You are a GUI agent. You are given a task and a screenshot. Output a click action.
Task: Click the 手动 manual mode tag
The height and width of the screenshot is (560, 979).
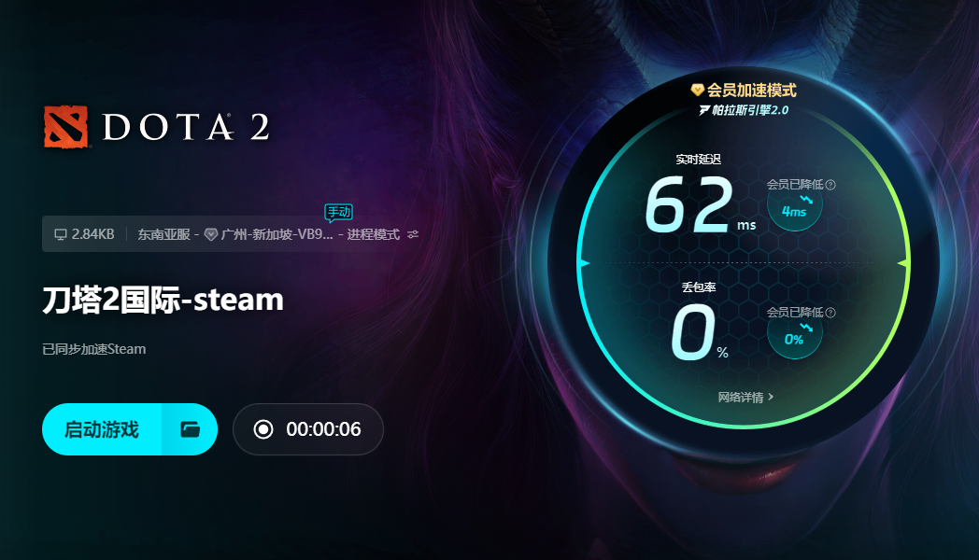(339, 213)
